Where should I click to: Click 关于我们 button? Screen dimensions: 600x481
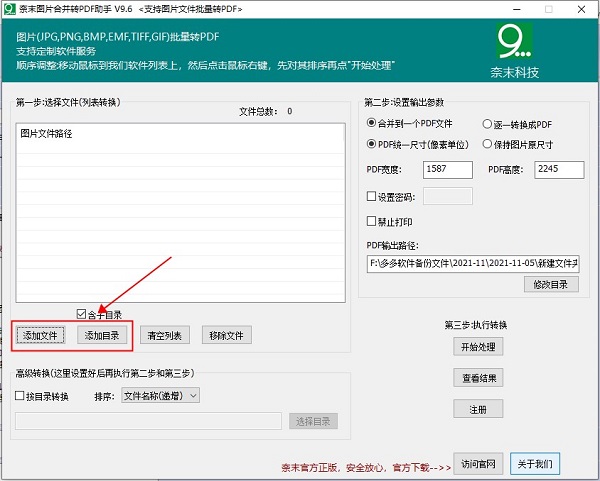535,464
